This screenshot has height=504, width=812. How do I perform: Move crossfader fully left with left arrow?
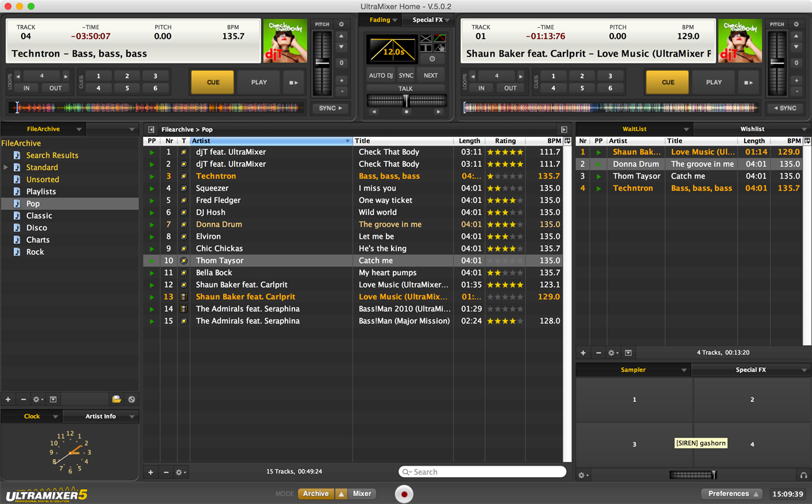tap(374, 112)
